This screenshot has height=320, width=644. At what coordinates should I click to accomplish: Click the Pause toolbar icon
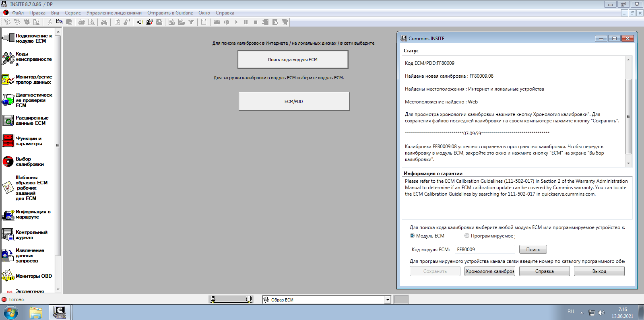point(246,22)
